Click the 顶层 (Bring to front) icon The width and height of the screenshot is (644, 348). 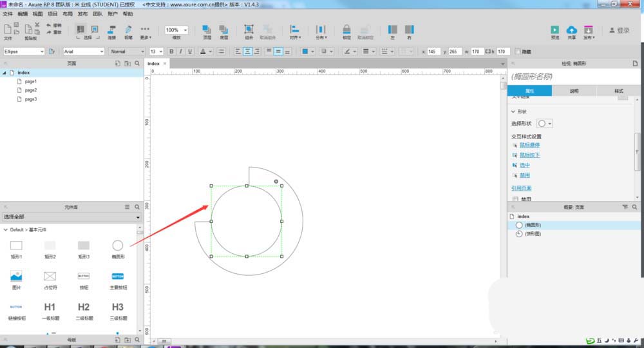pyautogui.click(x=206, y=30)
